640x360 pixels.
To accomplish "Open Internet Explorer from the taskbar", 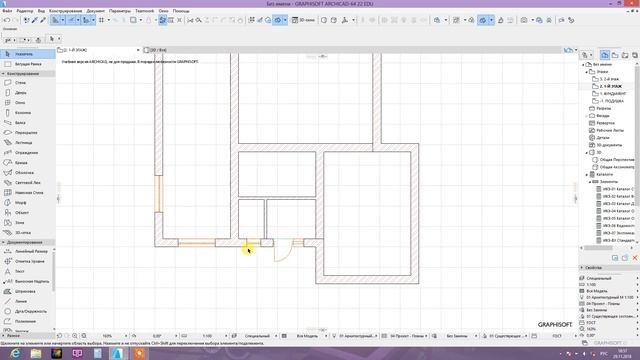I will coord(15,353).
